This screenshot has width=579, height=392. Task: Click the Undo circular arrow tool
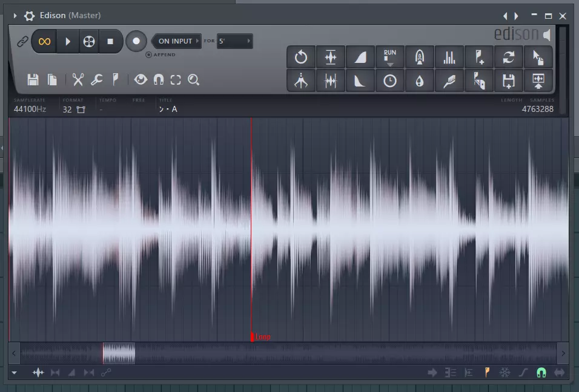pos(301,57)
